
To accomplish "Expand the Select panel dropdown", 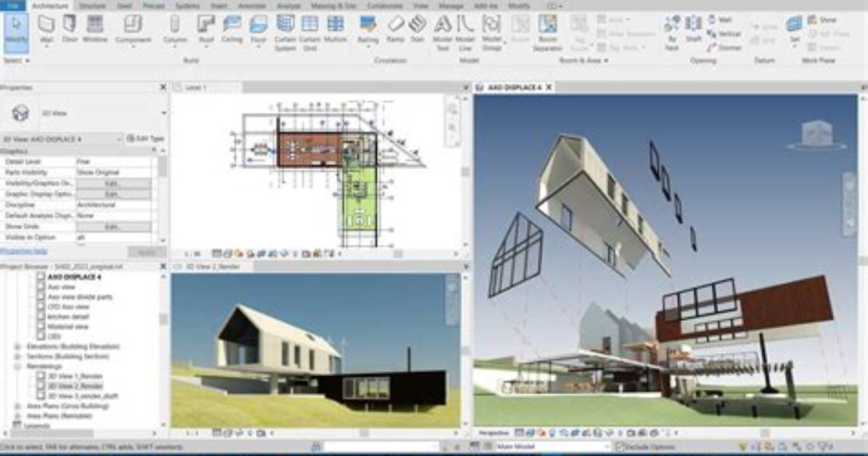I will pos(17,60).
